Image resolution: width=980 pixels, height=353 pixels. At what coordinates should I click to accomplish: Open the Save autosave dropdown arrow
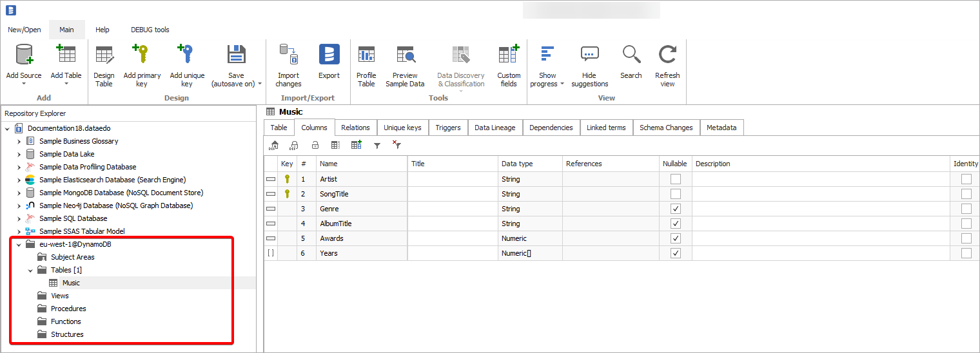tap(260, 84)
